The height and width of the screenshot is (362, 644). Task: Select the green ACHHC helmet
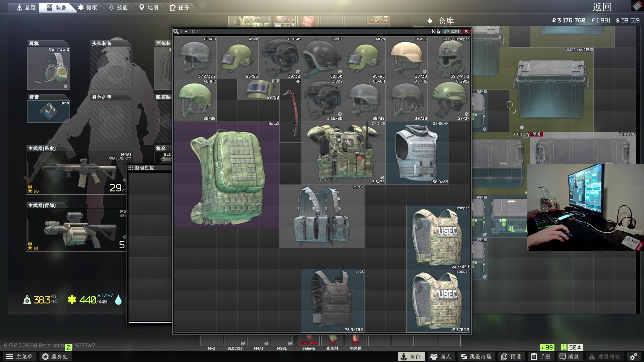[195, 100]
